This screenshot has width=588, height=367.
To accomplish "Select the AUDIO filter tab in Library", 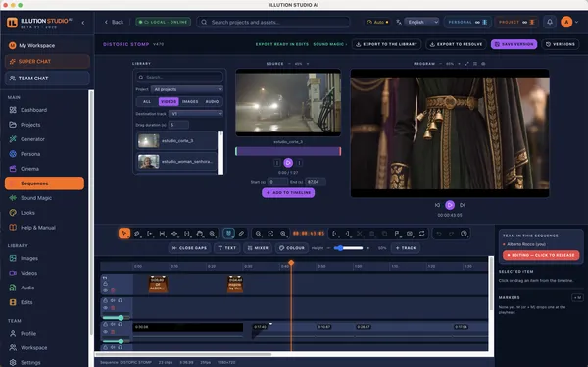I will coord(212,101).
